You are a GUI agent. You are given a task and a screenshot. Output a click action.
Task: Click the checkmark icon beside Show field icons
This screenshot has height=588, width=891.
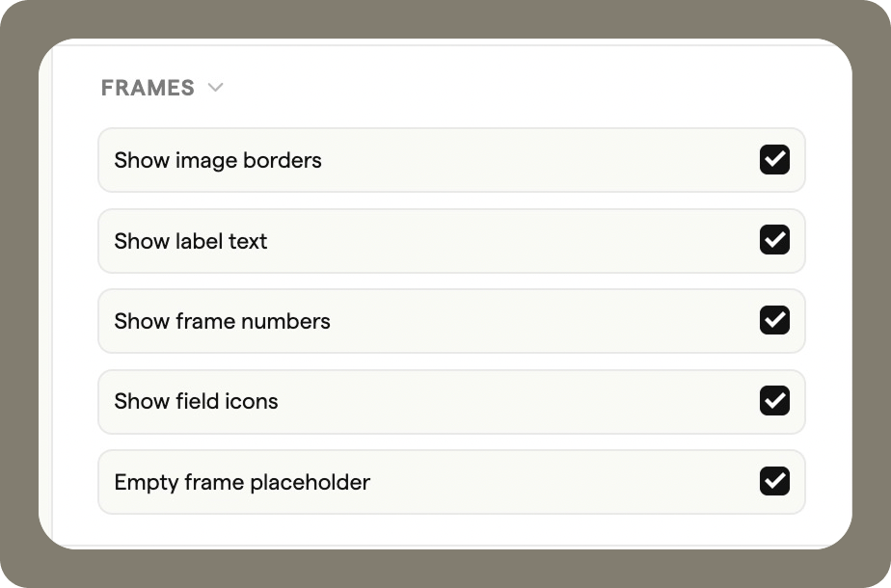775,402
